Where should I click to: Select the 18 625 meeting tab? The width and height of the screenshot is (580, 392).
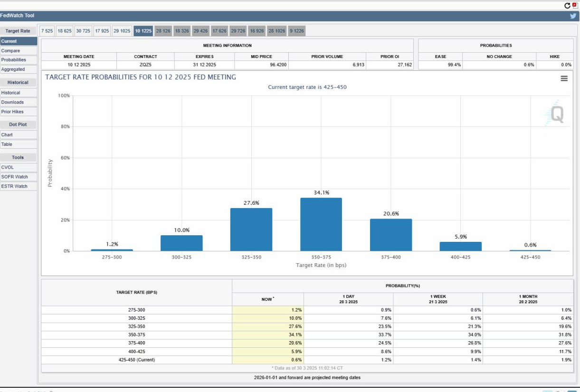coord(65,31)
